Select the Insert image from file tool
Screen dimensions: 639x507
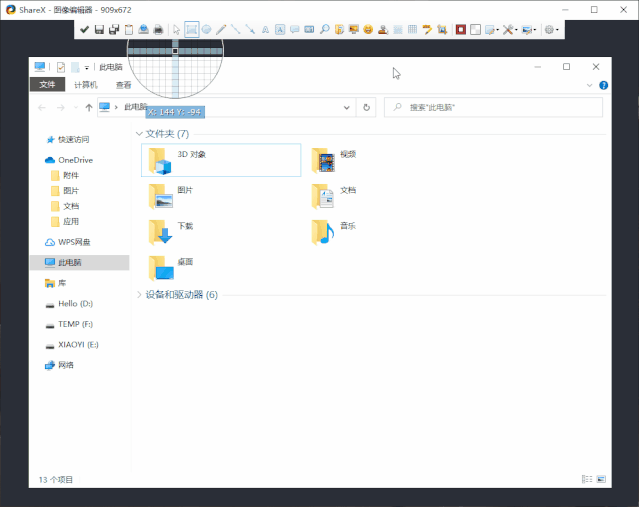tap(339, 29)
